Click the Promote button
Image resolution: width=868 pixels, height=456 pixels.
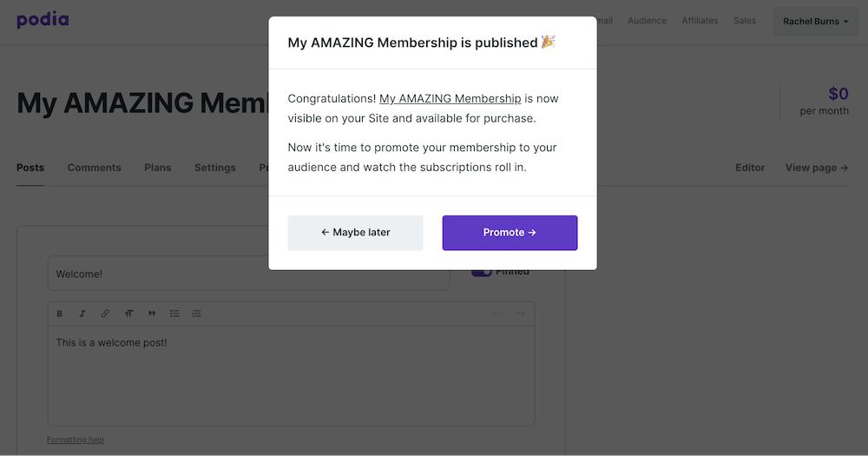click(510, 233)
